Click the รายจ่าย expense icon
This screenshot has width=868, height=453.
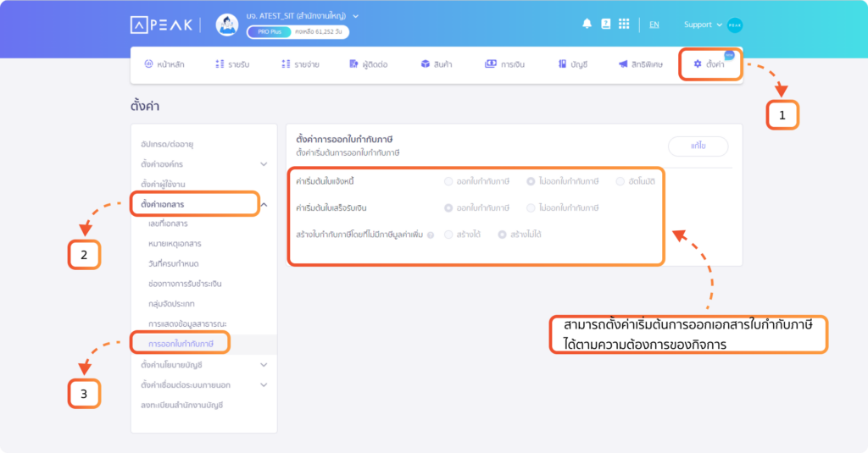(286, 64)
